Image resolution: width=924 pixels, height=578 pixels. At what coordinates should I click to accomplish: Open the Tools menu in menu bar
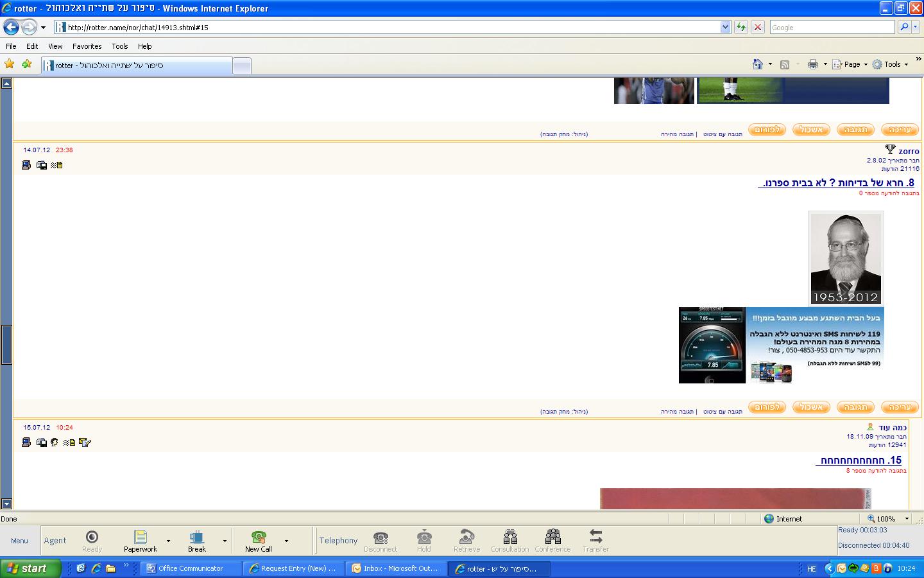(119, 46)
